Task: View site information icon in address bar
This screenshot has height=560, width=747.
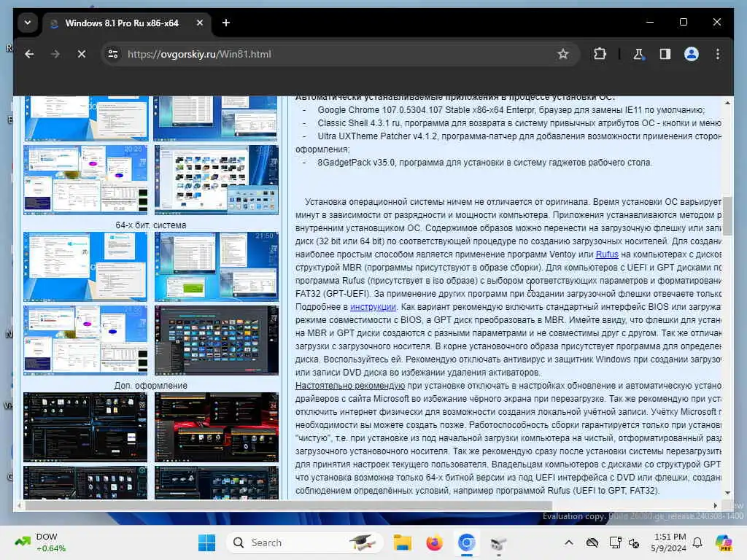Action: click(113, 54)
